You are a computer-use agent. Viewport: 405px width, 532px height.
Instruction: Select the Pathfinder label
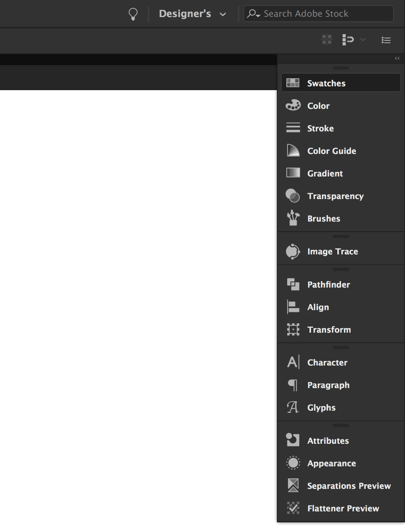328,284
